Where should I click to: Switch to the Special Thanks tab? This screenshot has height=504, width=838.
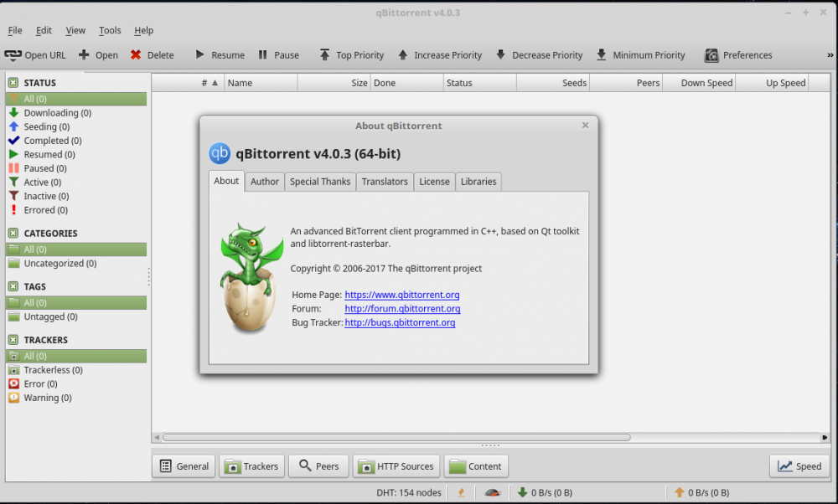[x=320, y=182]
